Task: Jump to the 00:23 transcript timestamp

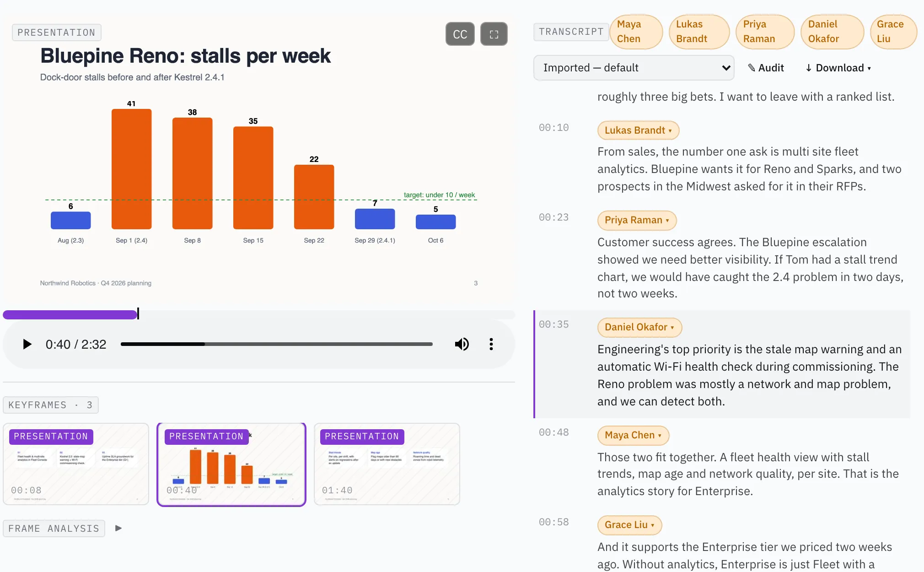Action: pyautogui.click(x=553, y=217)
